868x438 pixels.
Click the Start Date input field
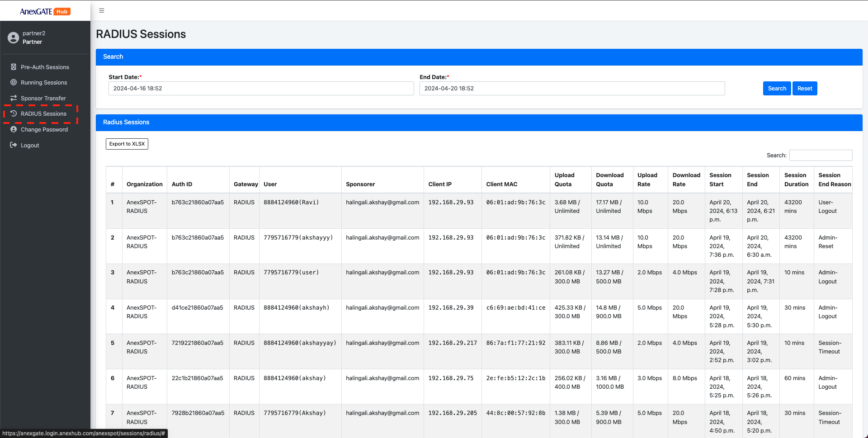[261, 89]
